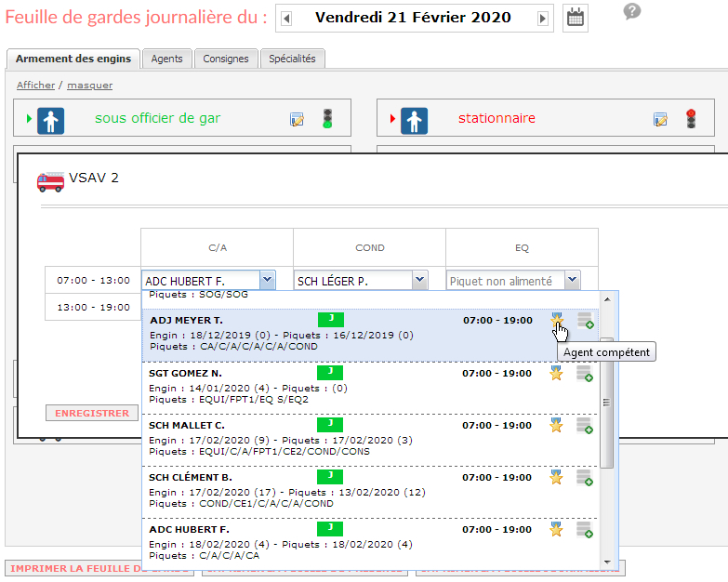Click the VSAV 2 fire truck icon
Image resolution: width=728 pixels, height=582 pixels.
point(50,181)
